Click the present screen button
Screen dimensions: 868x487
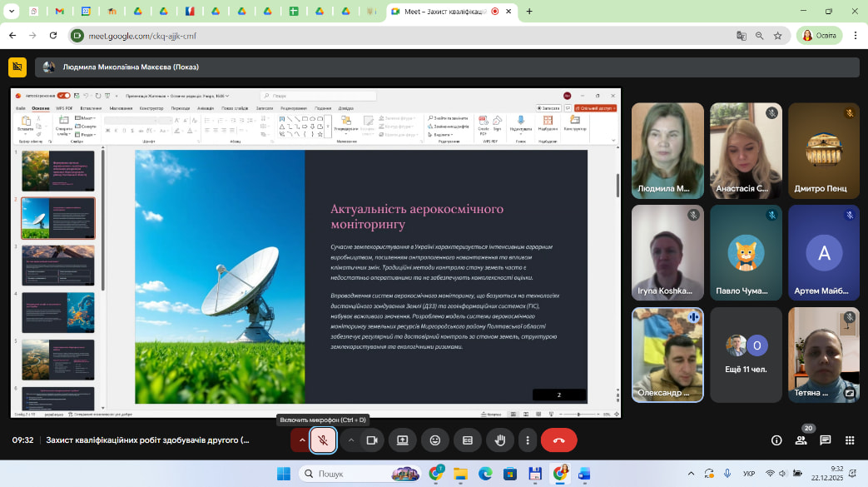pos(402,440)
